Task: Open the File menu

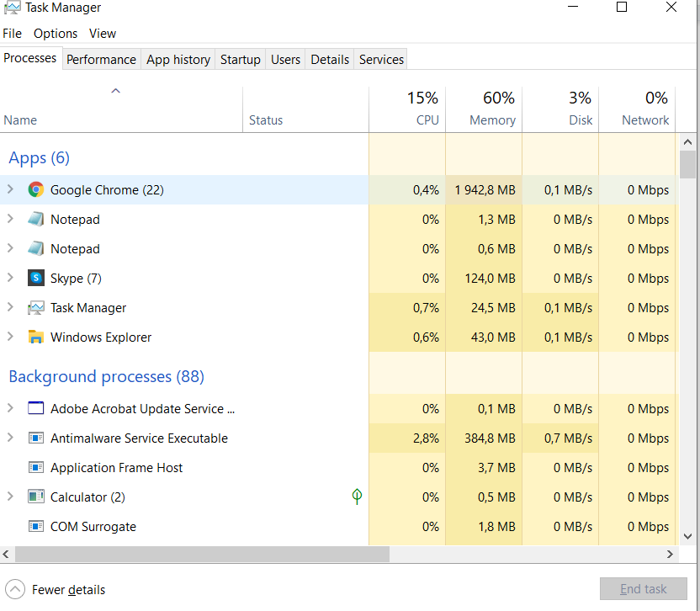Action: pyautogui.click(x=12, y=34)
